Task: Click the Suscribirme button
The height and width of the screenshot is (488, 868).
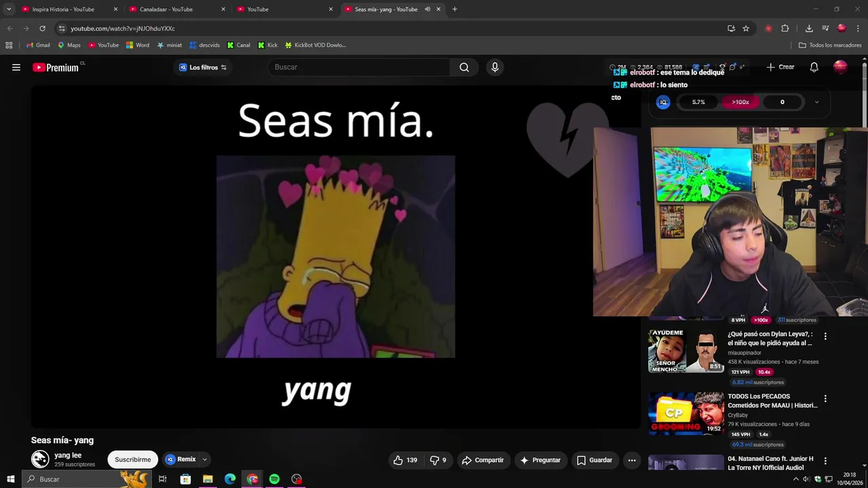Action: (133, 460)
